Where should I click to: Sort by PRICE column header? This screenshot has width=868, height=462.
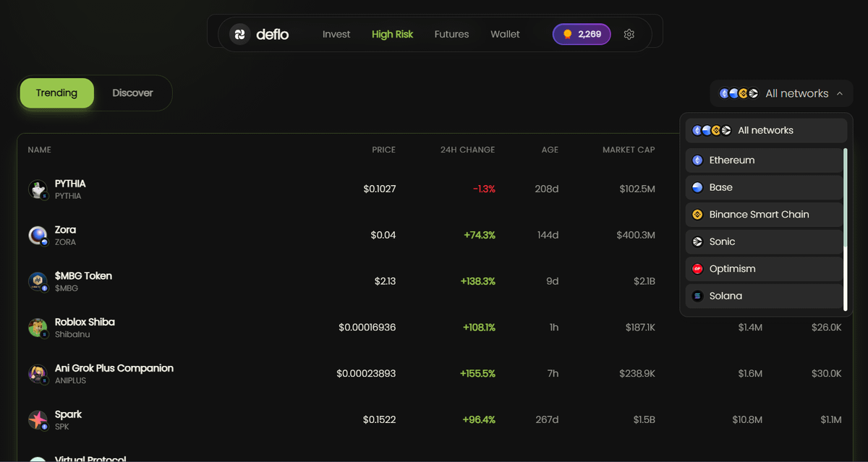pos(383,150)
